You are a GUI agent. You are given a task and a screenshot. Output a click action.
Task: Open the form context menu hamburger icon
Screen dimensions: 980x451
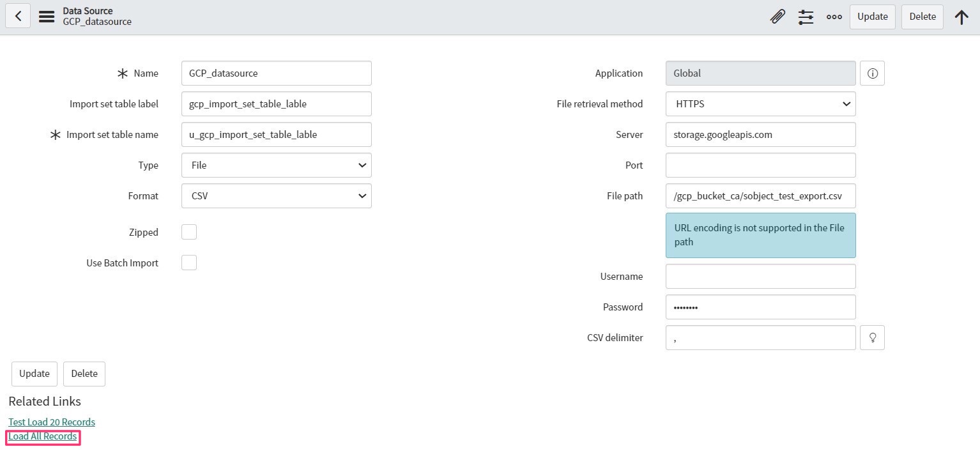[46, 17]
